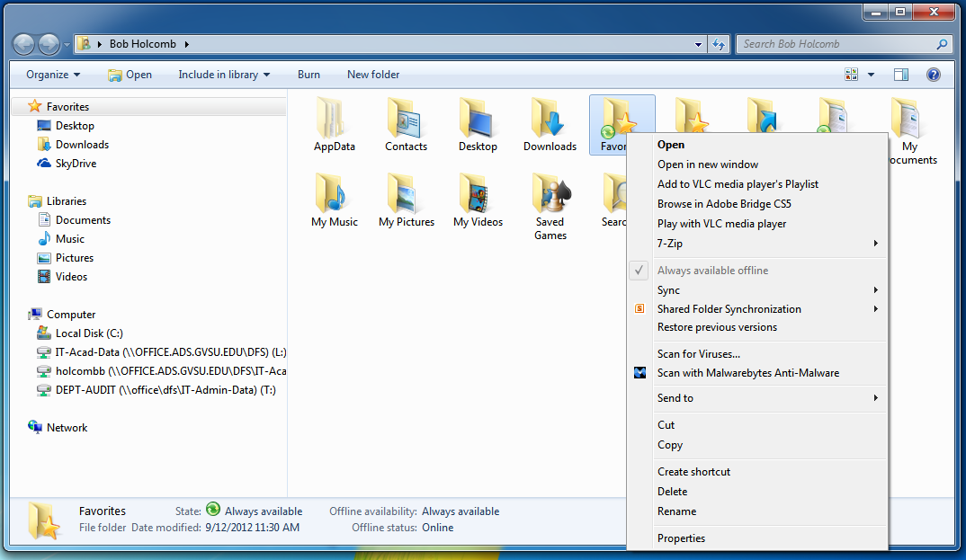Select Scan with Malwarebytes Anti-Malware

(747, 373)
